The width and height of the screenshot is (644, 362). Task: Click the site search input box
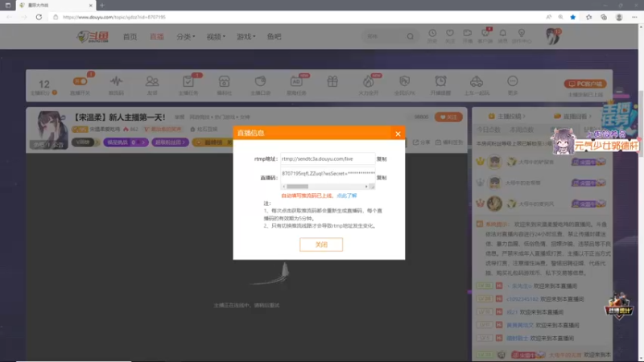(x=384, y=36)
